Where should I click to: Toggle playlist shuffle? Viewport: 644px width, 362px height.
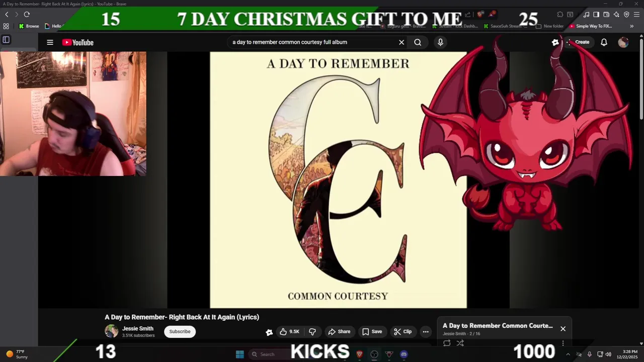point(460,343)
